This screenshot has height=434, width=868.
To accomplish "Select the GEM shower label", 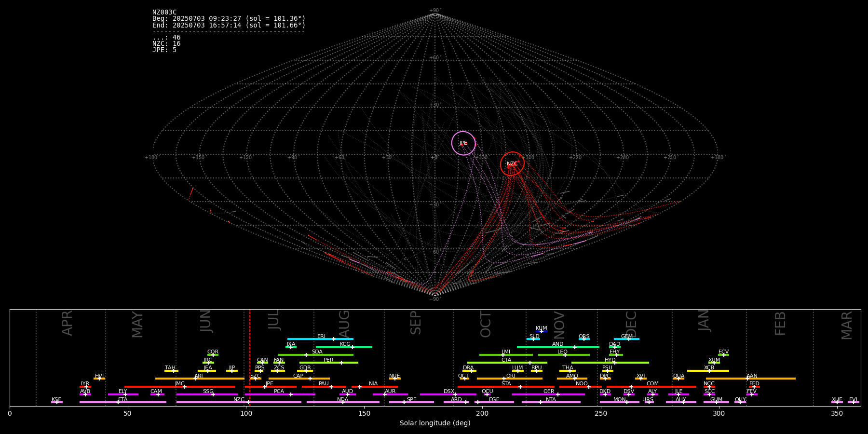I will pyautogui.click(x=627, y=337).
